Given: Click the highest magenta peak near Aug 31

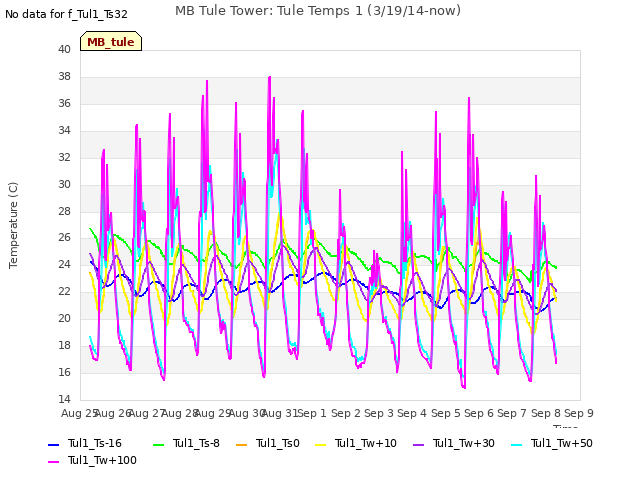Looking at the screenshot, I should 269,77.
